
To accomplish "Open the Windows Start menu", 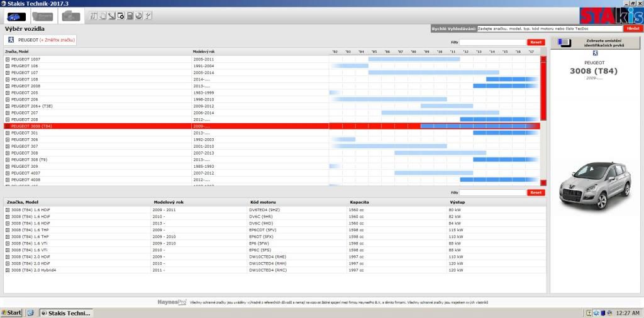I will (x=11, y=312).
